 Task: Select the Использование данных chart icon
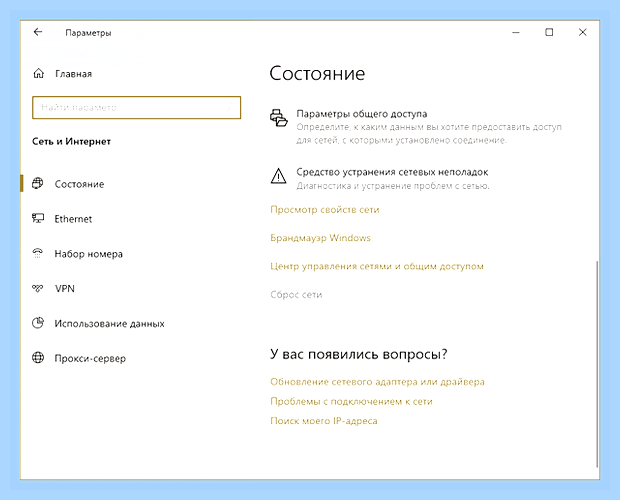pyautogui.click(x=38, y=323)
